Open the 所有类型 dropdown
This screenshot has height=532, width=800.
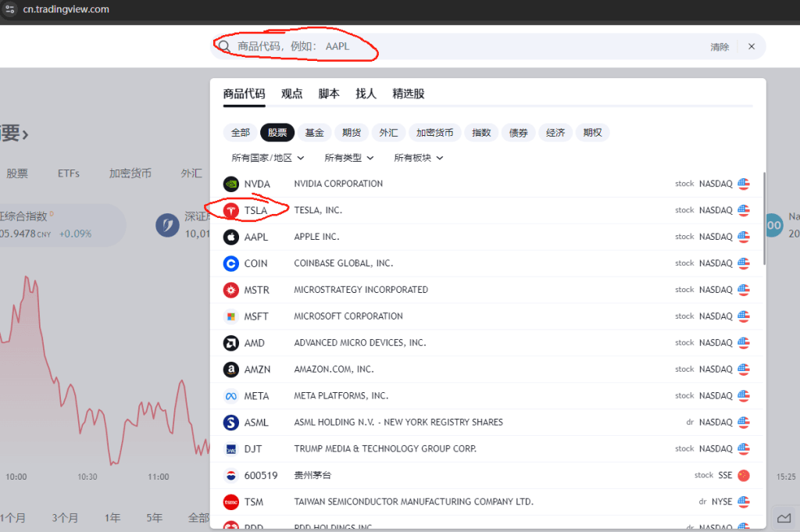coord(349,158)
